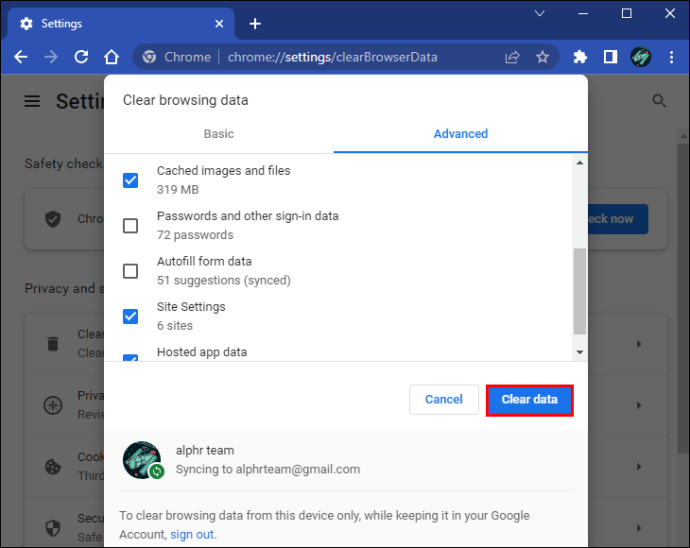Open the tab search chevron
The image size is (690, 548).
click(540, 14)
